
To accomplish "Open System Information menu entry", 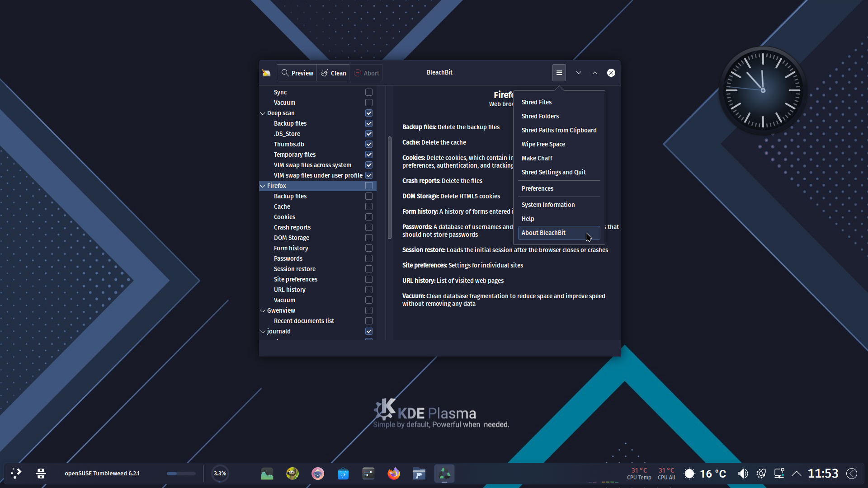I will point(559,205).
